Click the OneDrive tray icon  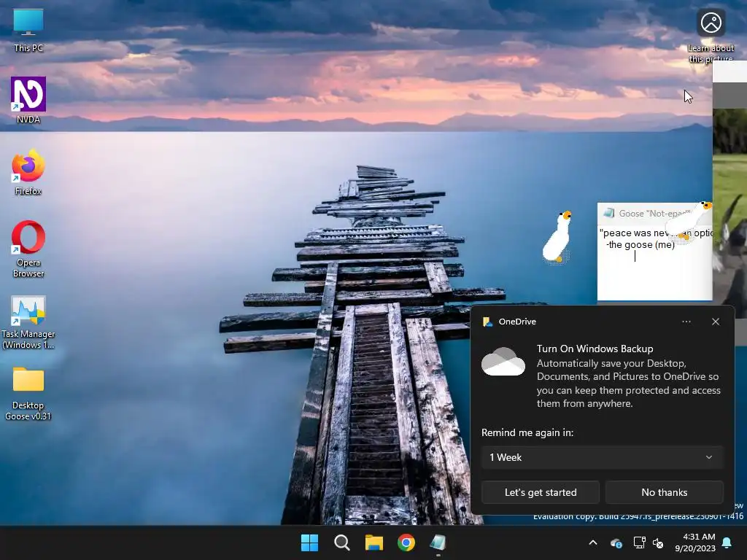pos(616,542)
